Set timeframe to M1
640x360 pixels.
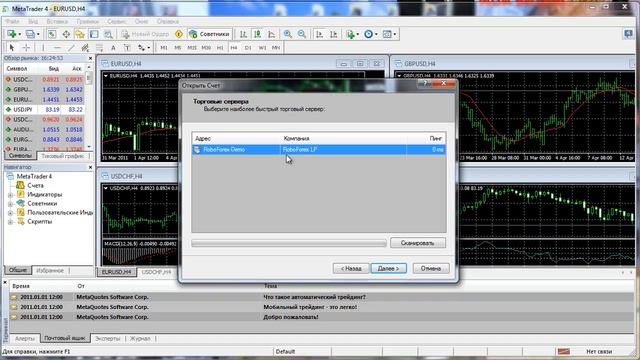(x=164, y=48)
